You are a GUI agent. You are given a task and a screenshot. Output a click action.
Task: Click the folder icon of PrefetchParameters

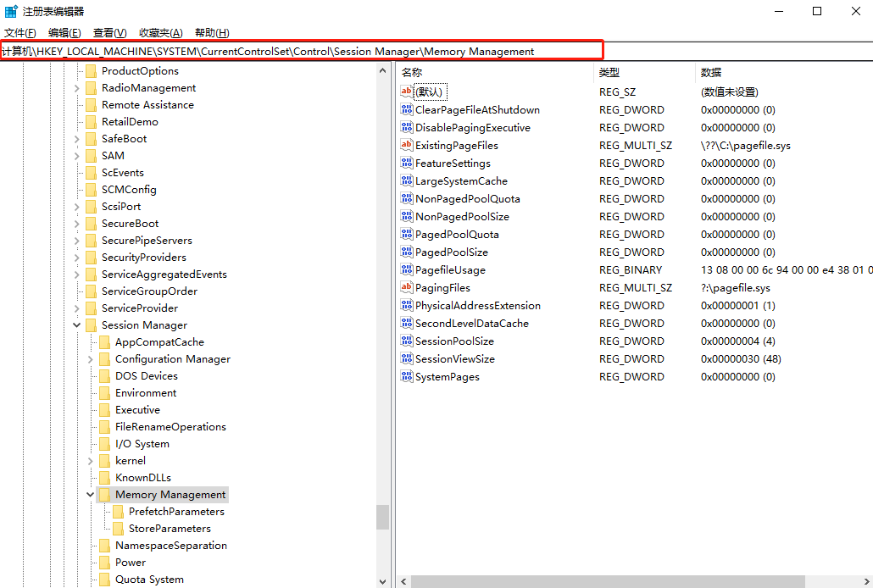118,512
